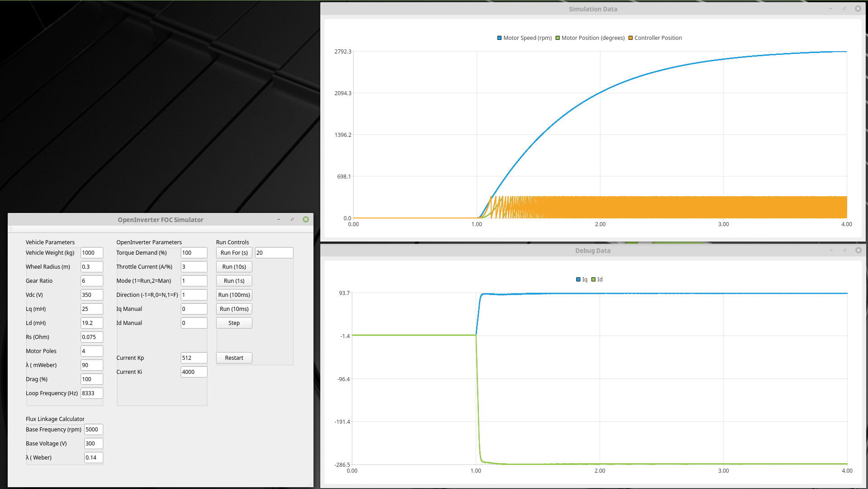The height and width of the screenshot is (489, 868).
Task: Restart the simulation
Action: tap(234, 358)
